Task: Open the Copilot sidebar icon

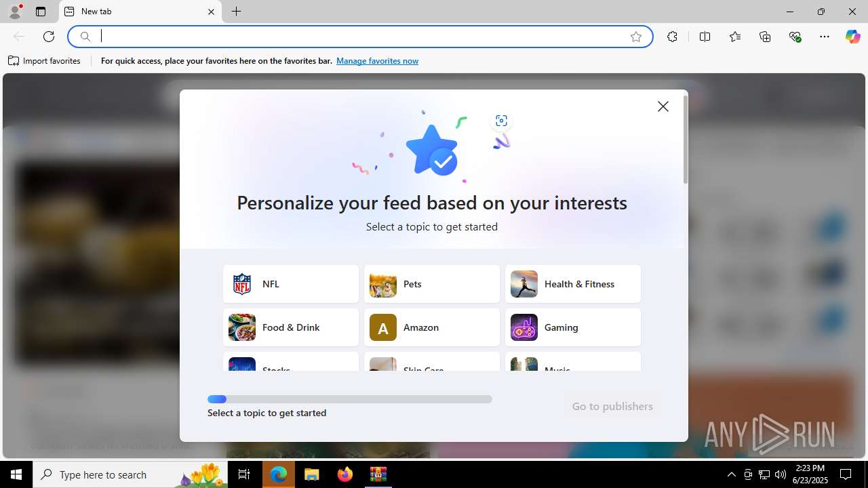Action: [x=852, y=37]
